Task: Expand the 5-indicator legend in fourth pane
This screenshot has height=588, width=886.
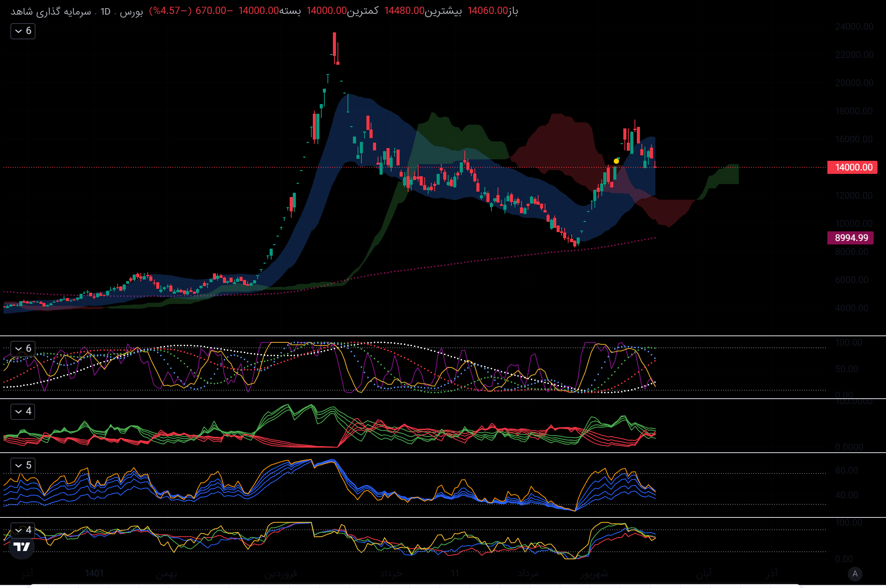Action: click(23, 465)
